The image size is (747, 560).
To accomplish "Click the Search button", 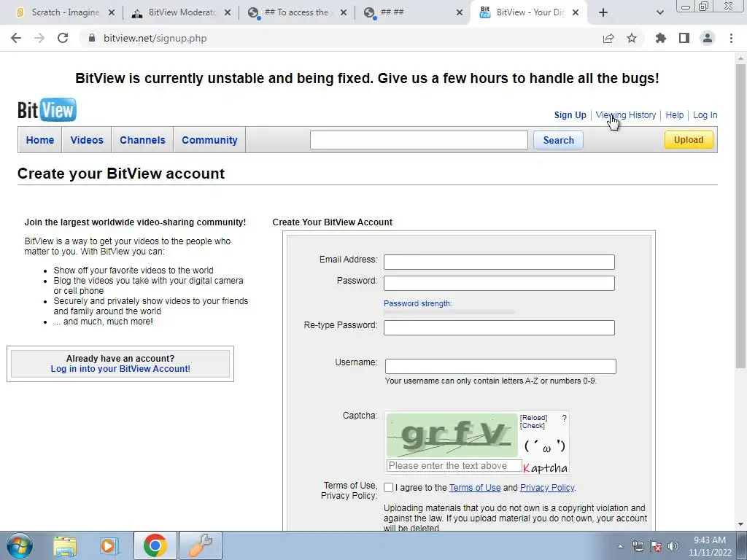I will click(x=558, y=140).
